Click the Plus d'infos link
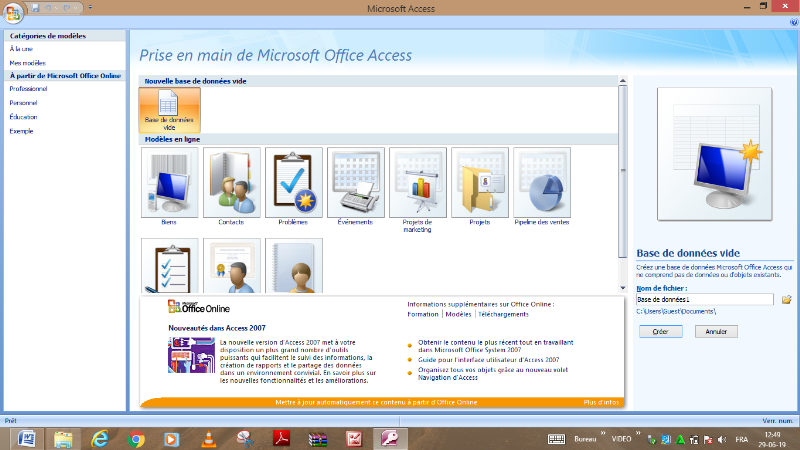 coord(601,403)
